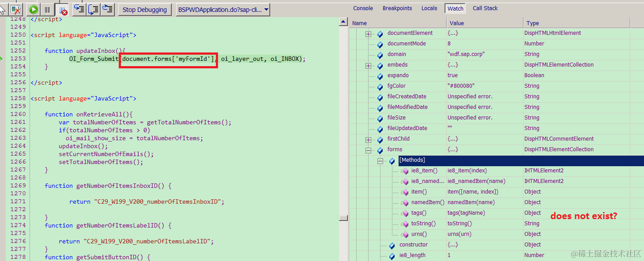Select the fileCreatedDate property name
This screenshot has width=644, height=261.
coord(408,97)
